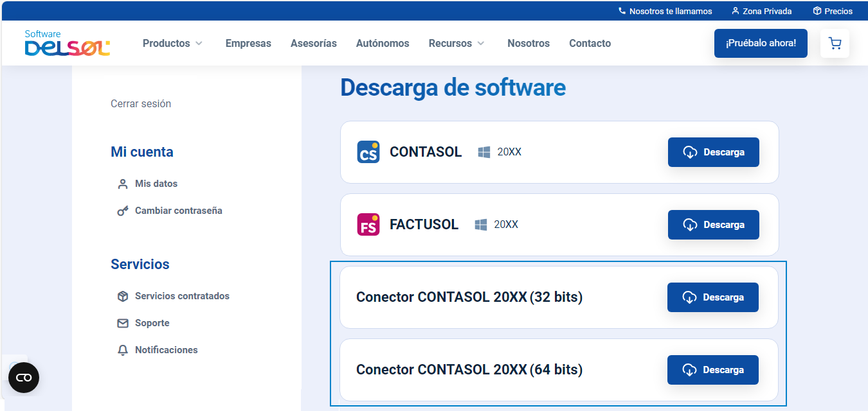The height and width of the screenshot is (411, 868).
Task: Click the package icon beside Servicios contratados
Action: (122, 296)
